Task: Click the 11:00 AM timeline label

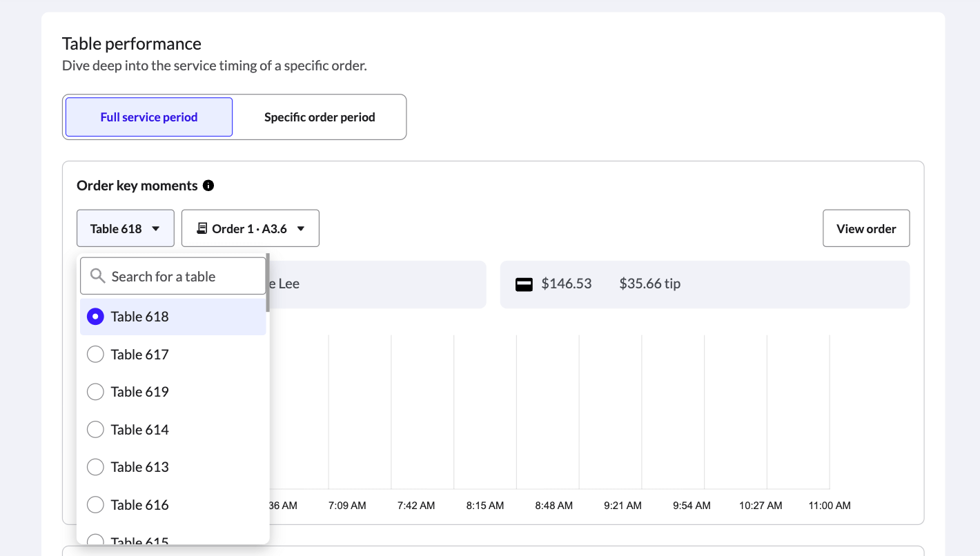Action: click(830, 506)
